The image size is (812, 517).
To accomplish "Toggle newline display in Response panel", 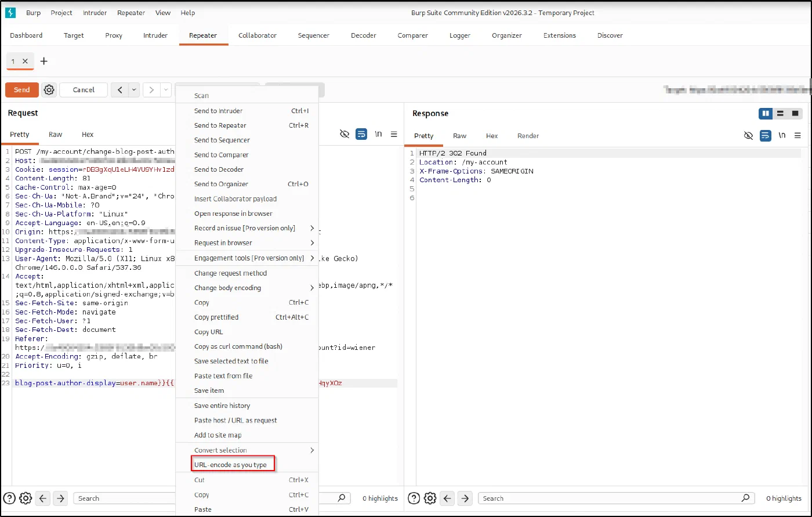I will (782, 136).
